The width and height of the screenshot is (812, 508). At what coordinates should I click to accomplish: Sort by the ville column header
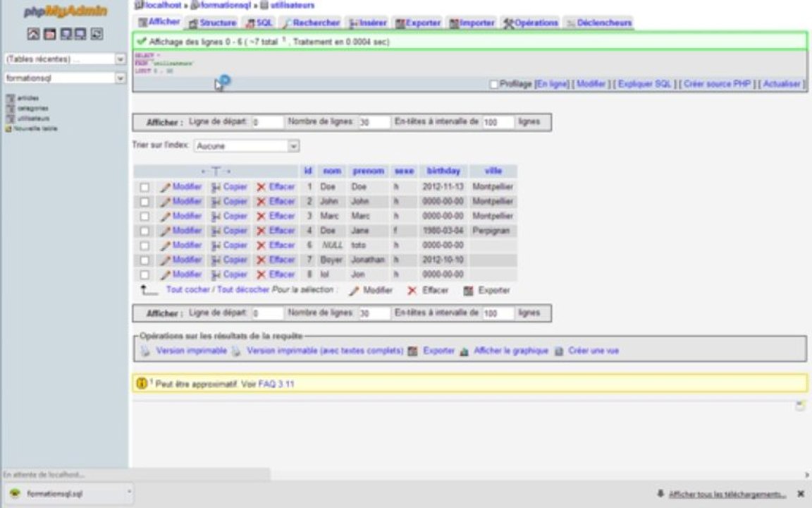(x=493, y=171)
